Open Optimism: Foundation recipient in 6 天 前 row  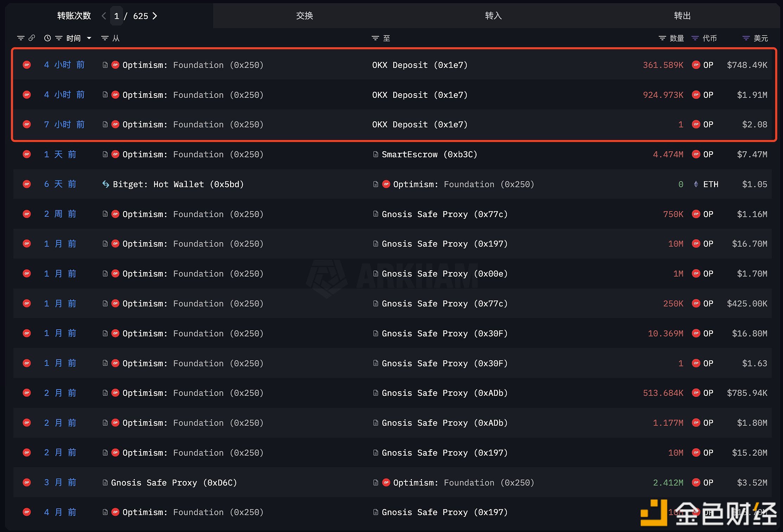pyautogui.click(x=464, y=184)
